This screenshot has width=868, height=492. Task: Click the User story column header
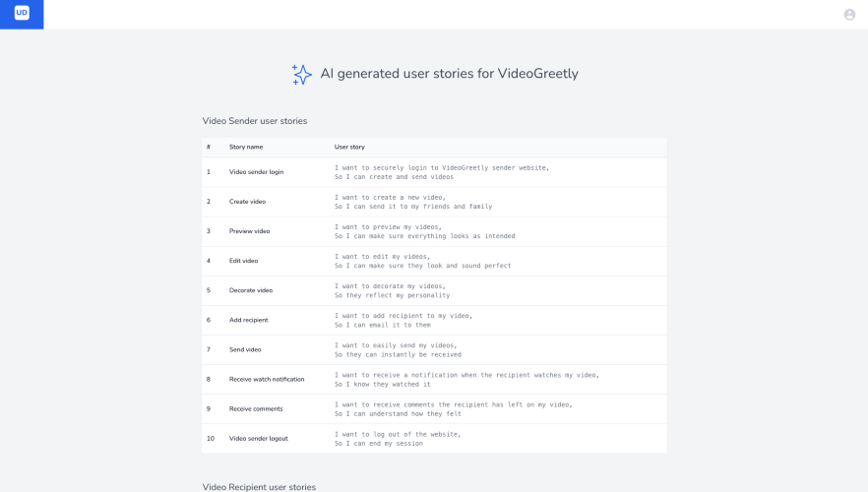[349, 148]
